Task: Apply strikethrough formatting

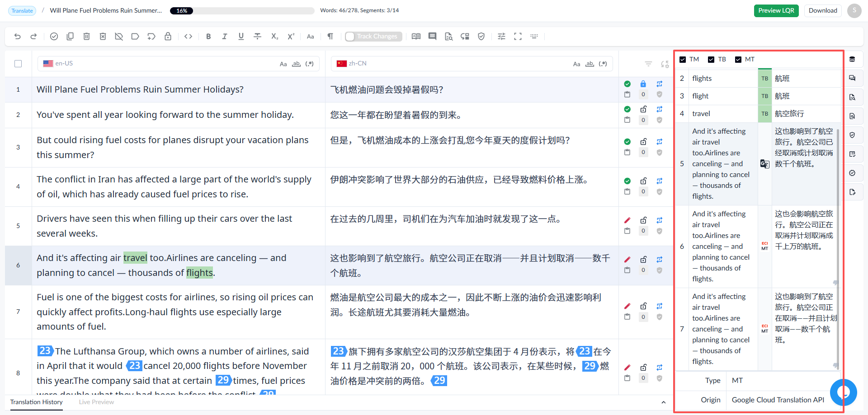Action: point(257,37)
